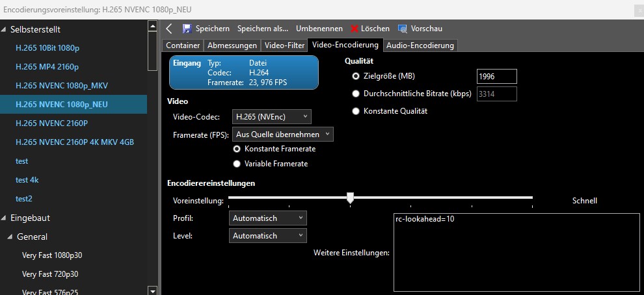This screenshot has width=644, height=295.
Task: Click the blue Eingang info panel
Action: pyautogui.click(x=244, y=73)
